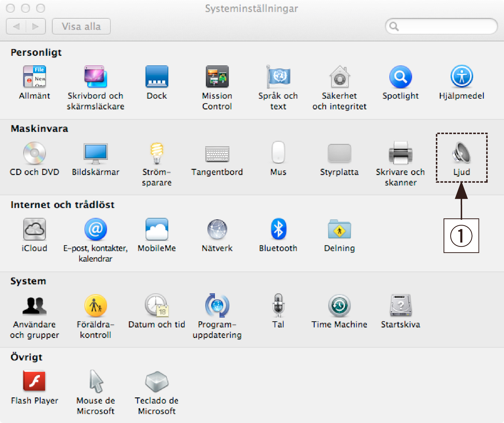Open Mission Control preferences
This screenshot has width=504, height=423.
pos(217,77)
